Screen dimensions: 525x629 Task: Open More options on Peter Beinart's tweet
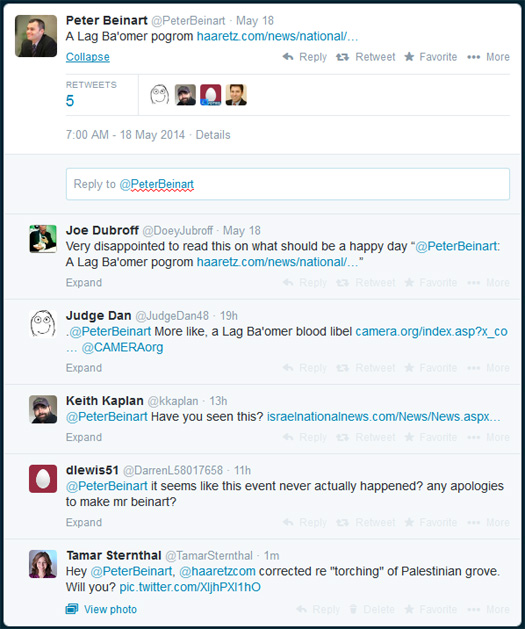pyautogui.click(x=488, y=57)
